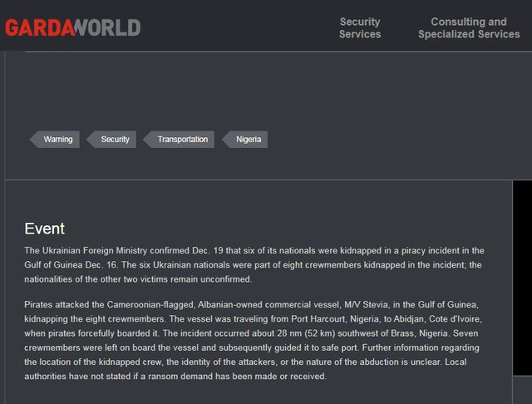This screenshot has height=404, width=532.
Task: Click the empty banner area above the tags
Action: click(268, 90)
